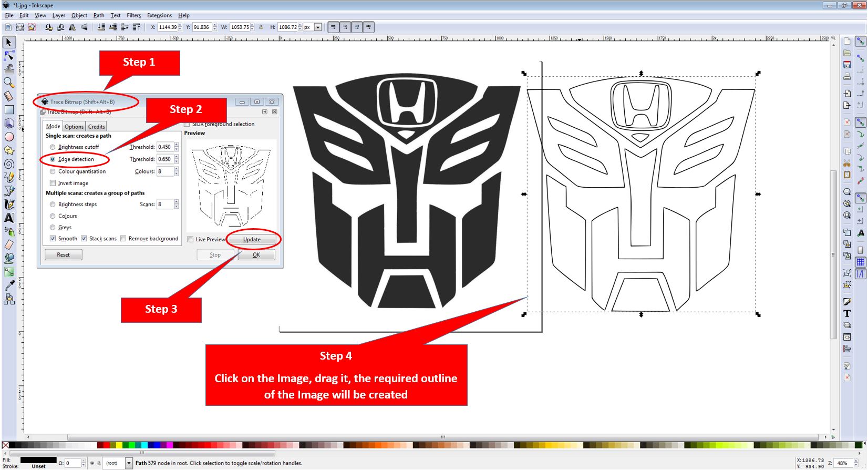The width and height of the screenshot is (868, 470).
Task: Select the Connector diagram tool
Action: point(9,299)
